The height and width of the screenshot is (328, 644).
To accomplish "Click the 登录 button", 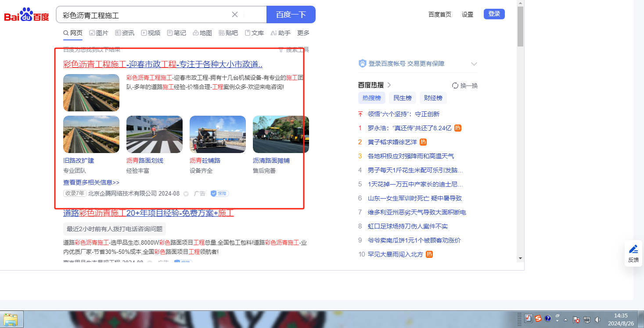I will coord(494,14).
